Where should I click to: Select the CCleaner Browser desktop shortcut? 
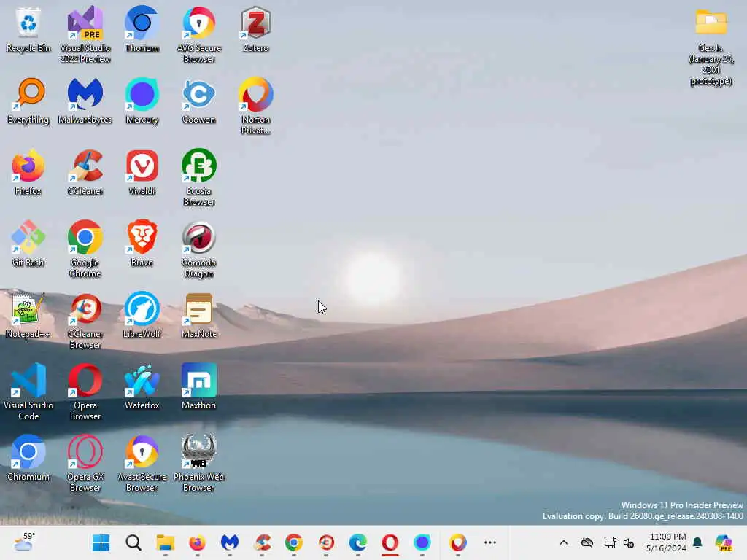click(x=85, y=320)
